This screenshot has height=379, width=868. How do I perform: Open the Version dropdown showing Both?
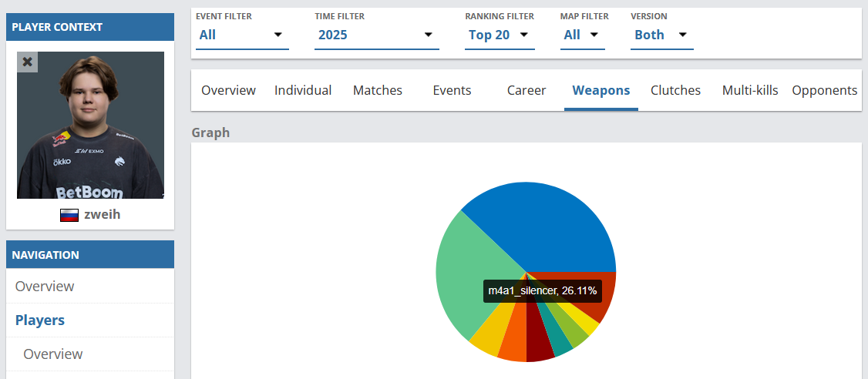tap(661, 35)
